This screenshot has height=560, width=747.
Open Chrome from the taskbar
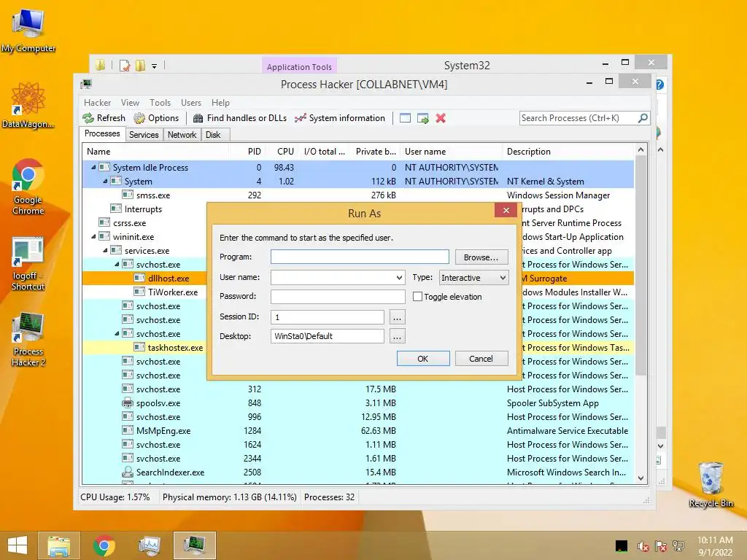click(x=104, y=545)
